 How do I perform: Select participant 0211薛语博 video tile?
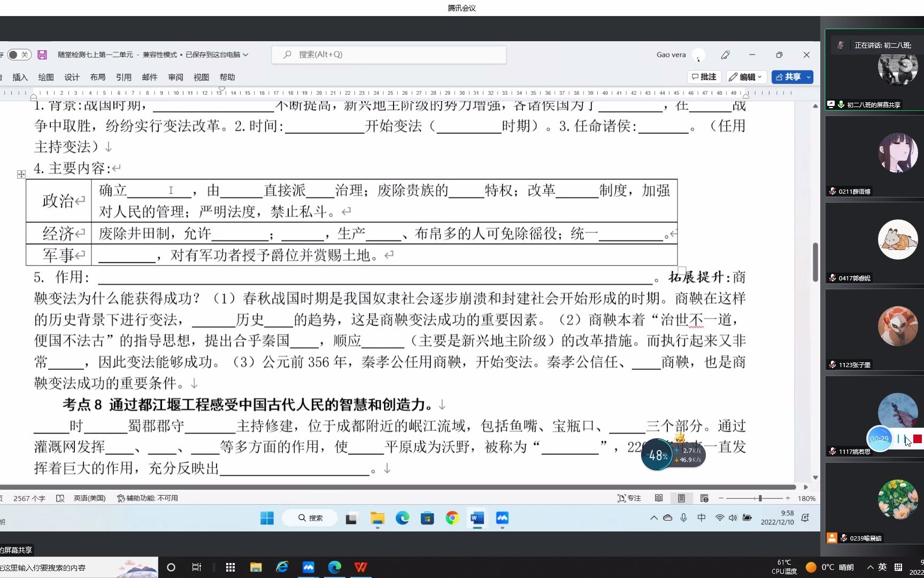[x=875, y=157]
